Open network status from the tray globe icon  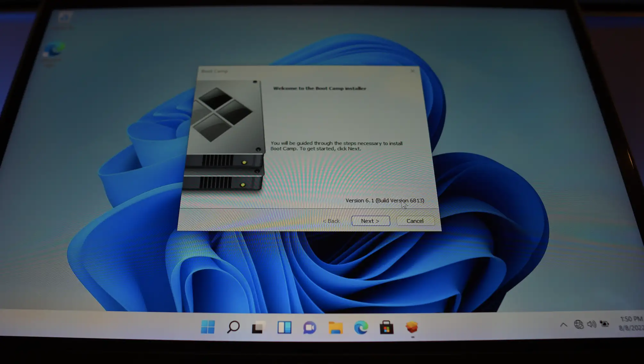[579, 325]
